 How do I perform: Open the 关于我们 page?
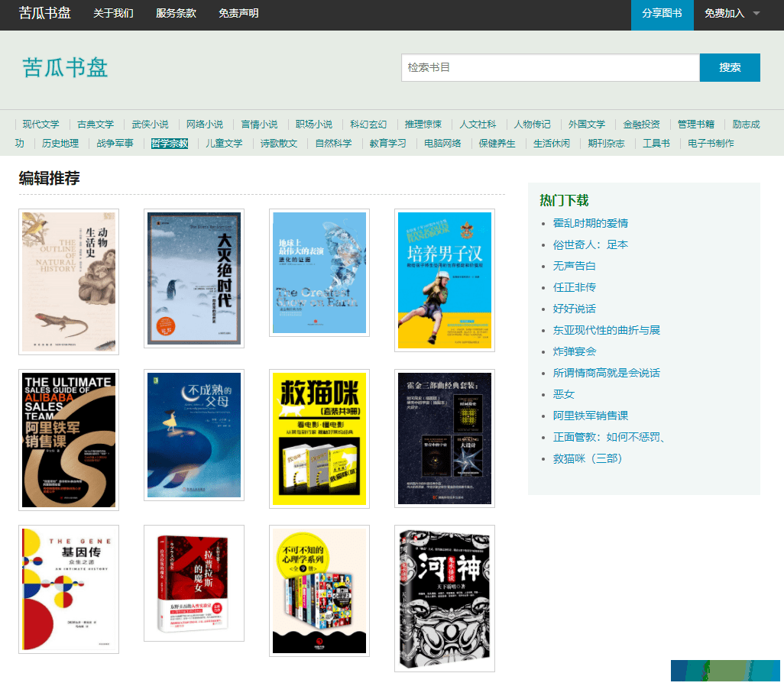tap(114, 14)
